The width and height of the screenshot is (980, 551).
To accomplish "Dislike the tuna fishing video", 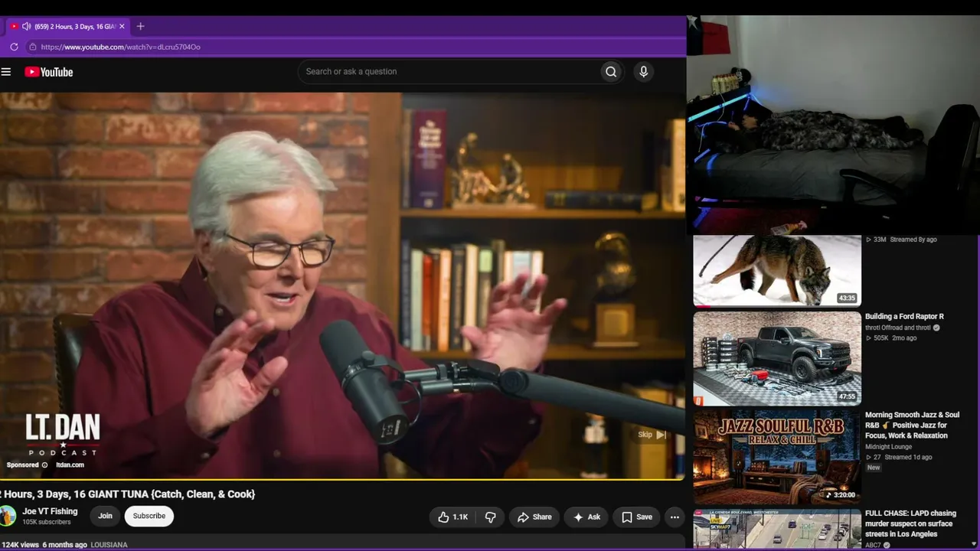I will (x=491, y=517).
